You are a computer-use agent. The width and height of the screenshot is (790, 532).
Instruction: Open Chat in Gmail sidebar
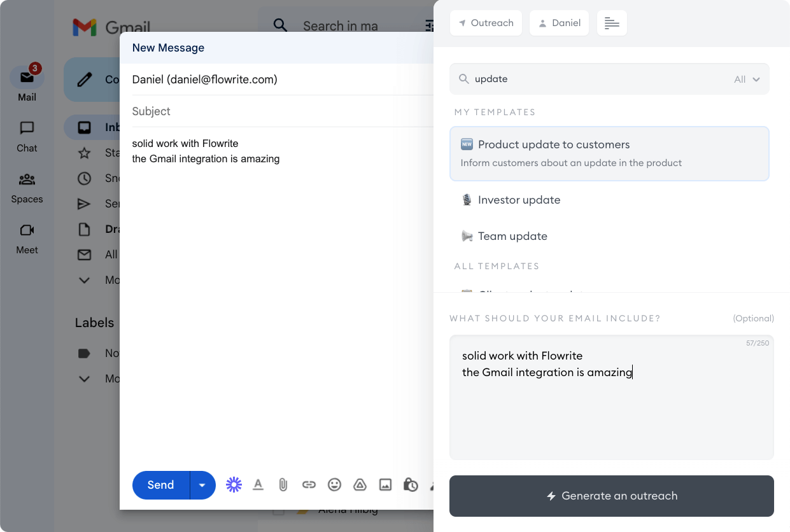tap(27, 136)
